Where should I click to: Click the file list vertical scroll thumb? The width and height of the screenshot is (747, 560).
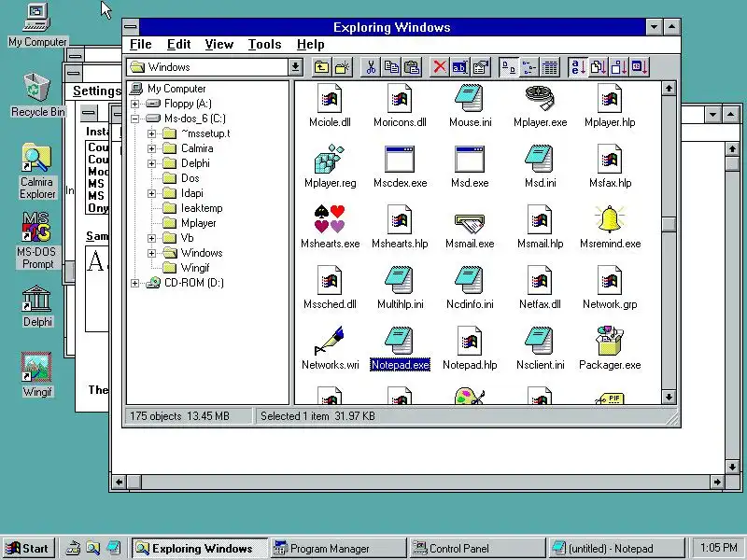[x=669, y=224]
